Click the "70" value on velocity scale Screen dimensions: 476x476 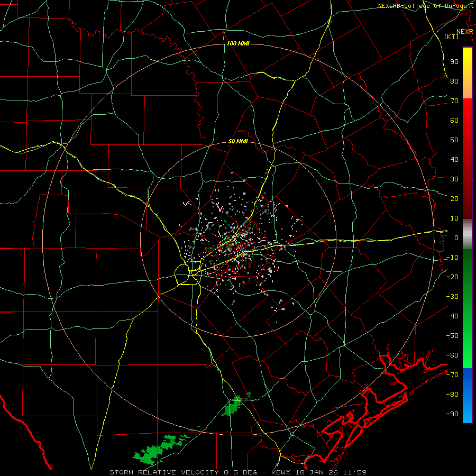(454, 101)
